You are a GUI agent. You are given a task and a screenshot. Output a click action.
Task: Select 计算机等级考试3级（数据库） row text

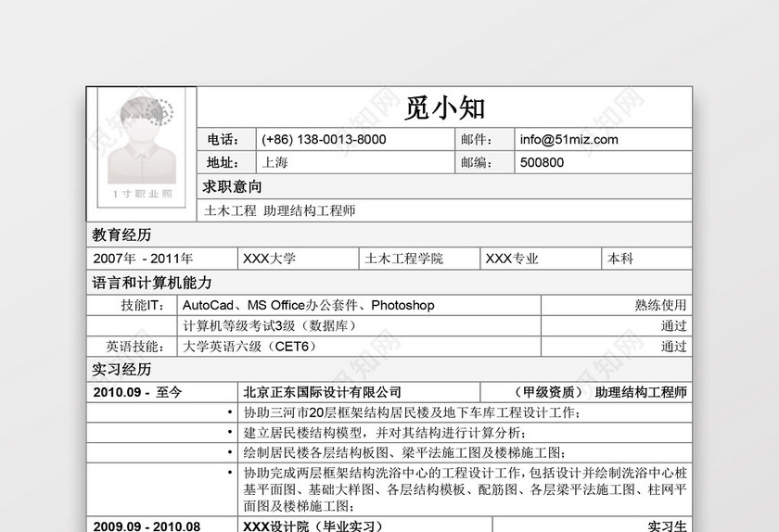[270, 326]
